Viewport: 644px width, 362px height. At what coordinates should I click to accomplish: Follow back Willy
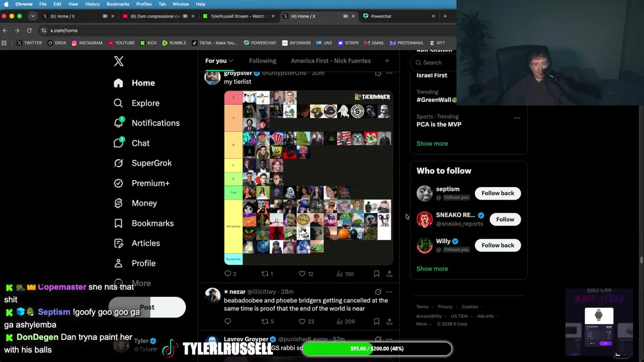(498, 245)
